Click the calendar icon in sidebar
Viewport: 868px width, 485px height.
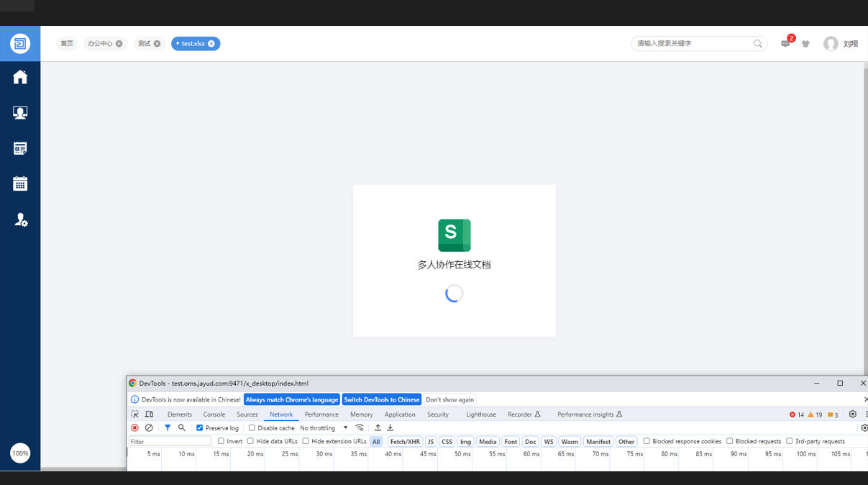click(x=20, y=184)
